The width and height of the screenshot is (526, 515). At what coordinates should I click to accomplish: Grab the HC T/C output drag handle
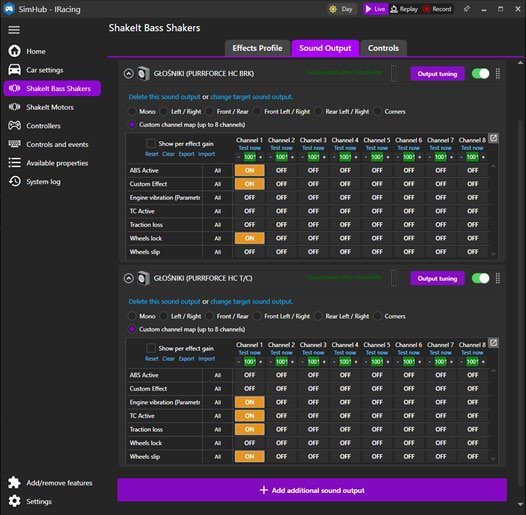click(x=498, y=278)
